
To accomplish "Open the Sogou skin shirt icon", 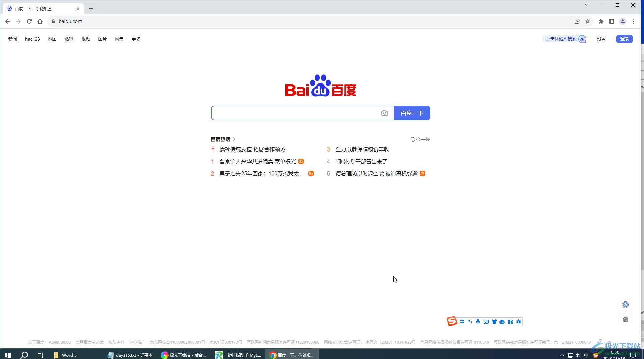I will [x=494, y=322].
